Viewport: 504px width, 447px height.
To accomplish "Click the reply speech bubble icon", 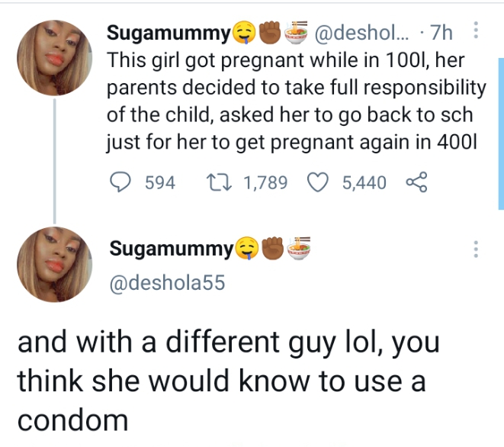I will point(121,183).
